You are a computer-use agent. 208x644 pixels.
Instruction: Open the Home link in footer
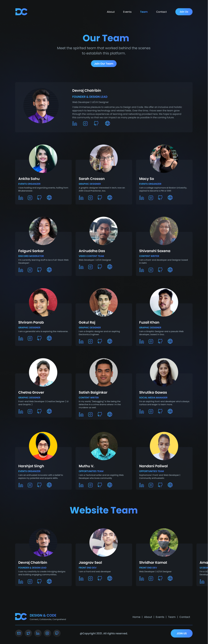click(x=136, y=617)
